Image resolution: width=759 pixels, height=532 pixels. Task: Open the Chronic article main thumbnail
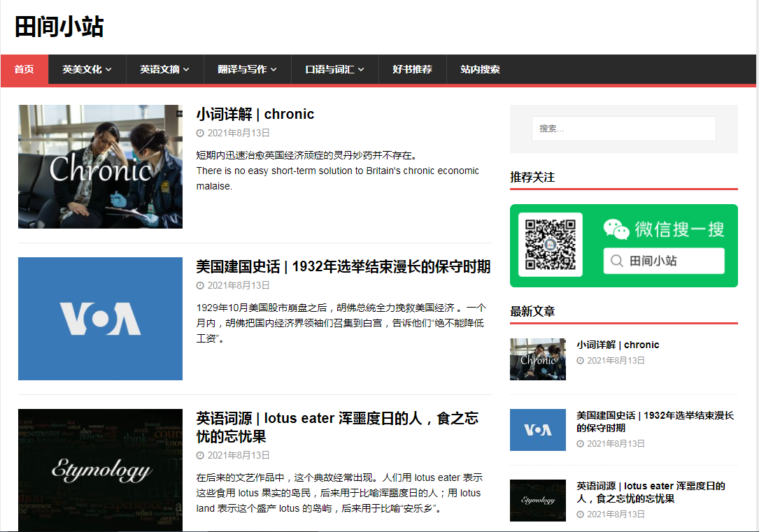coord(100,166)
